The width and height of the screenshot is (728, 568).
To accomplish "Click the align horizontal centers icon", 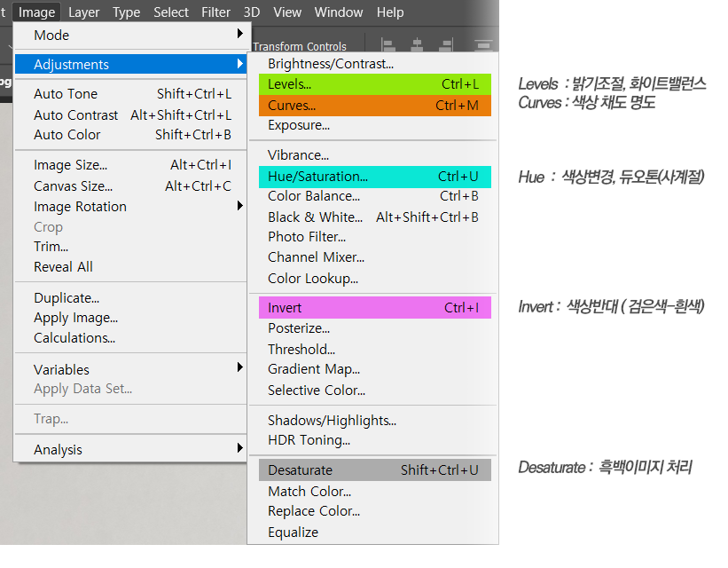I will pos(417,45).
